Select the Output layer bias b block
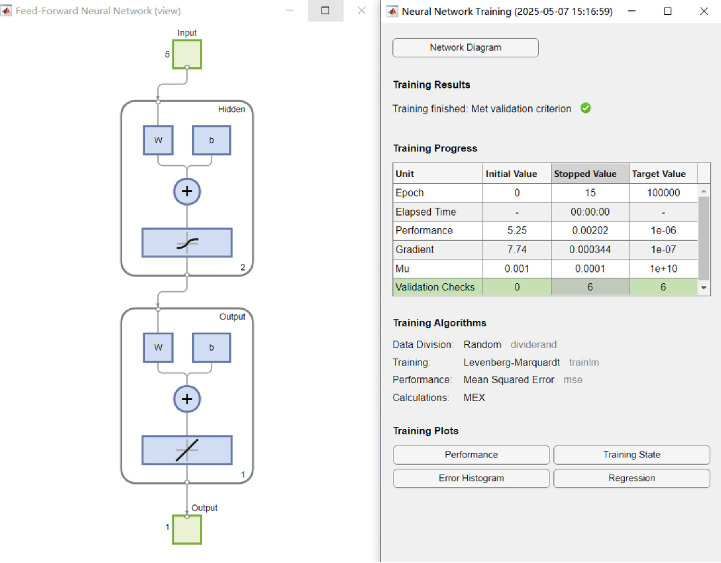Viewport: 721px width, 563px height. 212,347
